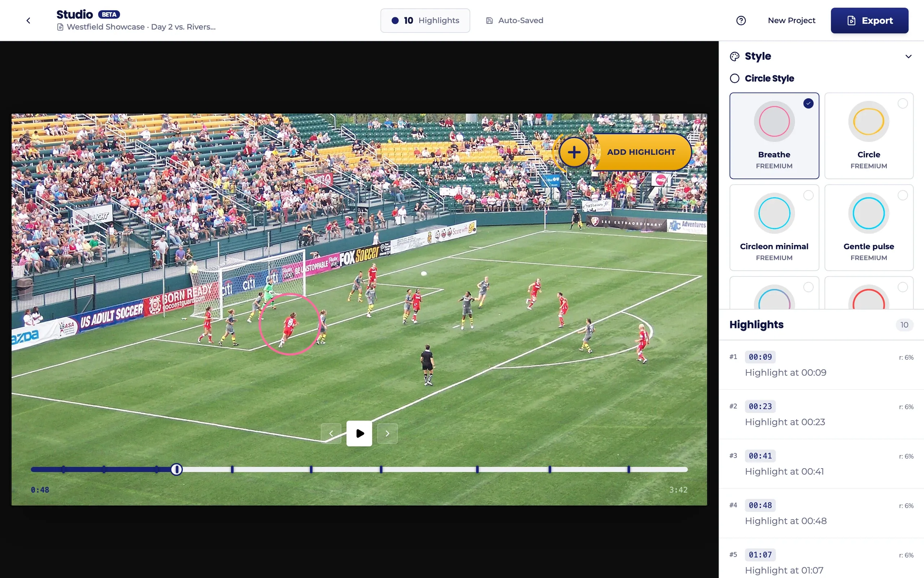
Task: Click the pink highlight circle on the player
Action: tap(290, 324)
